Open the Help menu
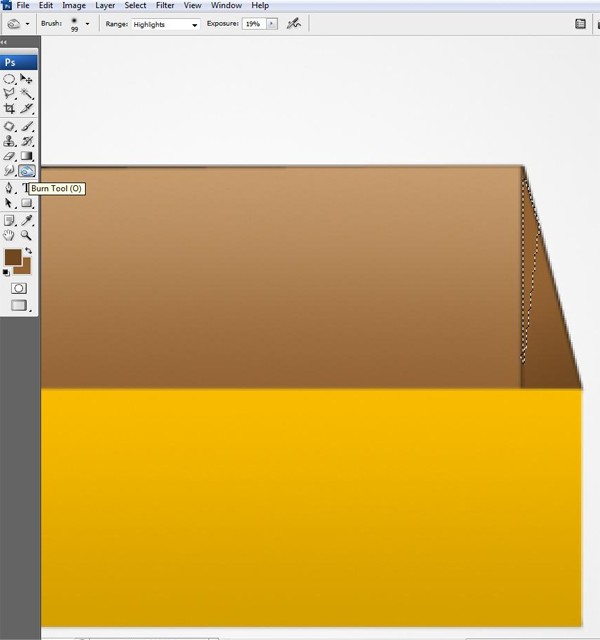 [x=260, y=5]
